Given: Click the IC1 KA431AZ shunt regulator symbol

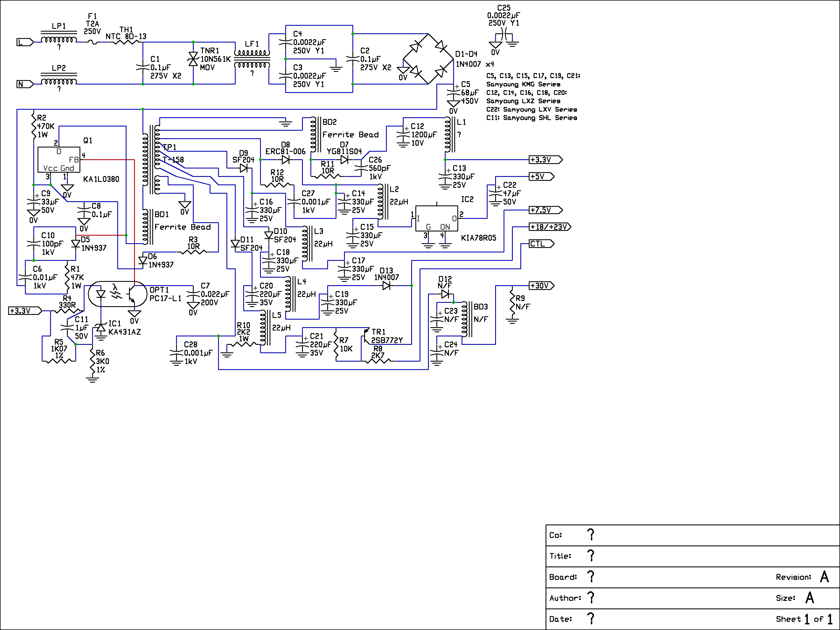Looking at the screenshot, I should tap(101, 327).
